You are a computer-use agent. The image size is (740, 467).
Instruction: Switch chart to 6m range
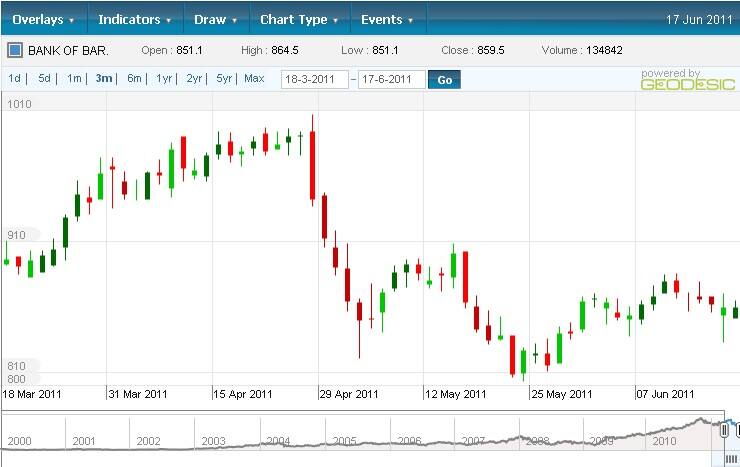134,78
